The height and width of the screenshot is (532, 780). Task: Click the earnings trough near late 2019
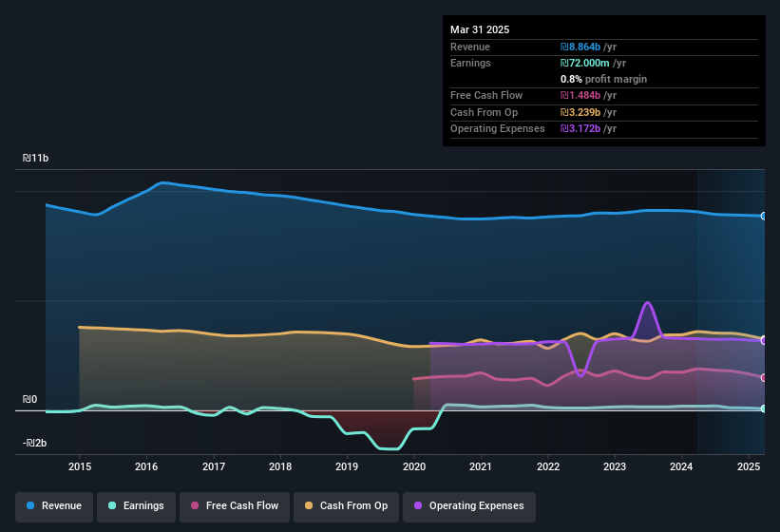(x=389, y=448)
